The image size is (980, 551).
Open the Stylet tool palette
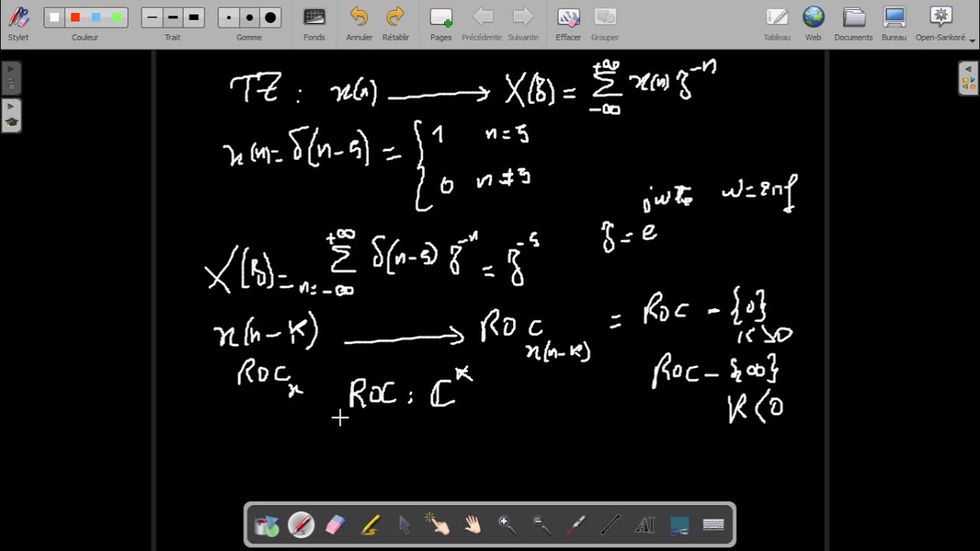click(18, 23)
